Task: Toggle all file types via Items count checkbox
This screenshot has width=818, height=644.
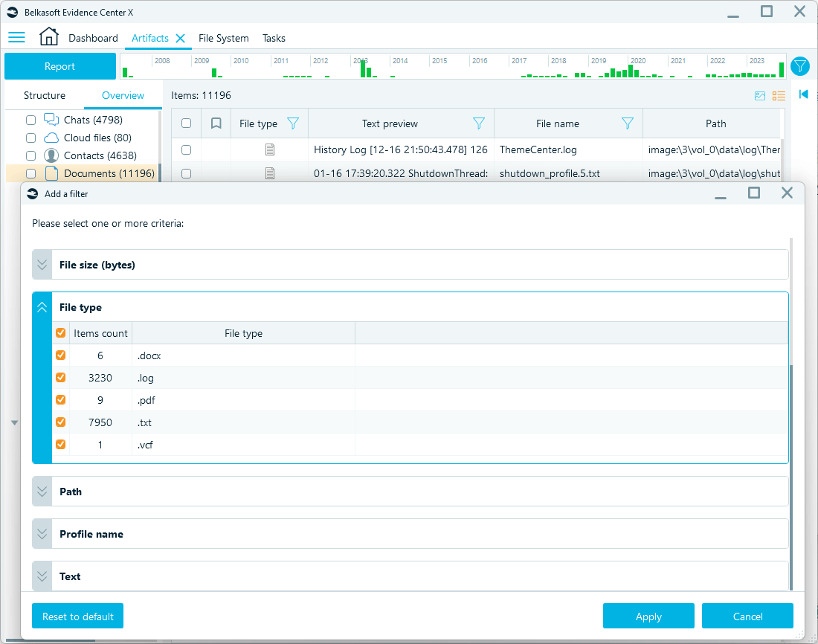Action: [x=60, y=332]
